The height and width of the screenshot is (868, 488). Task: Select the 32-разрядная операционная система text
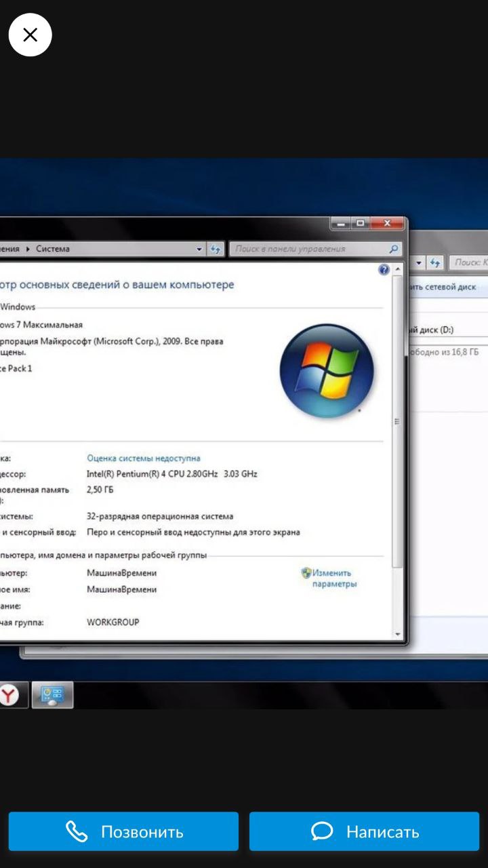tap(160, 517)
